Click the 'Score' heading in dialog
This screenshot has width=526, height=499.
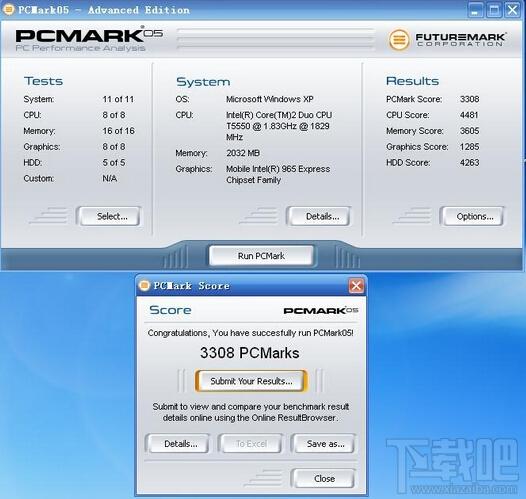pos(170,310)
